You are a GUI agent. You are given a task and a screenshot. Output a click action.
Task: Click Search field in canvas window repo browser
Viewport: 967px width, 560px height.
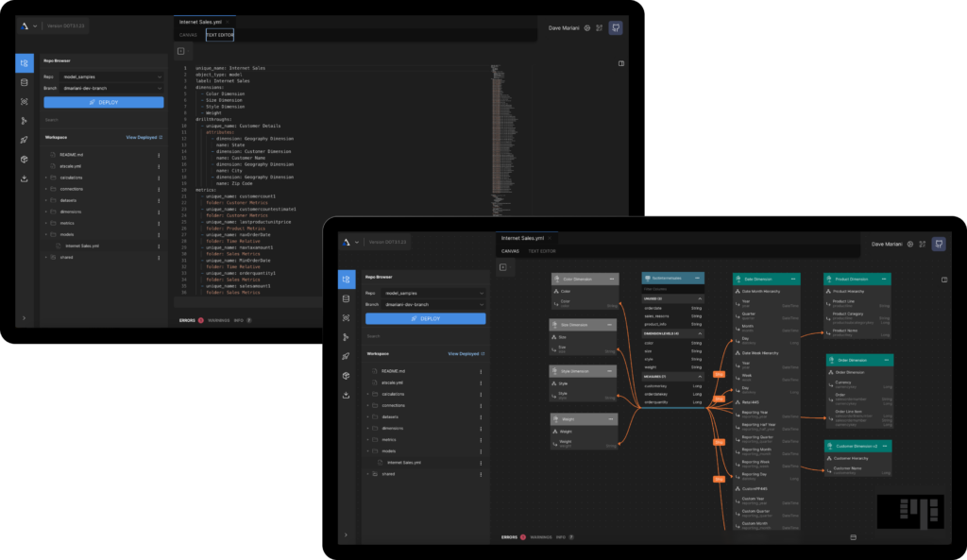(x=426, y=336)
